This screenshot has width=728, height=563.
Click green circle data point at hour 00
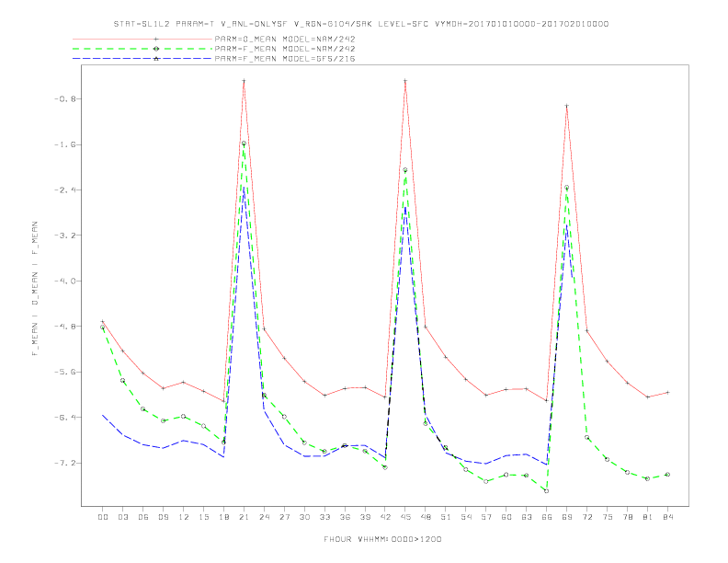click(x=103, y=327)
